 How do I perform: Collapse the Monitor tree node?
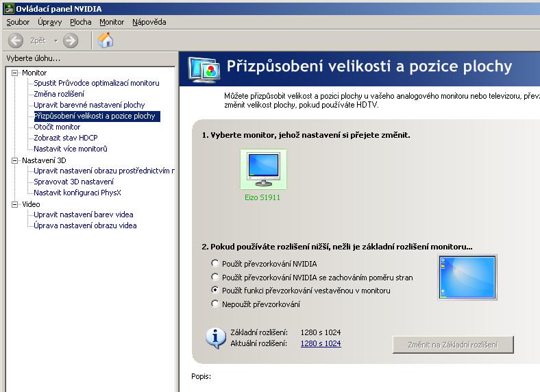click(x=15, y=73)
